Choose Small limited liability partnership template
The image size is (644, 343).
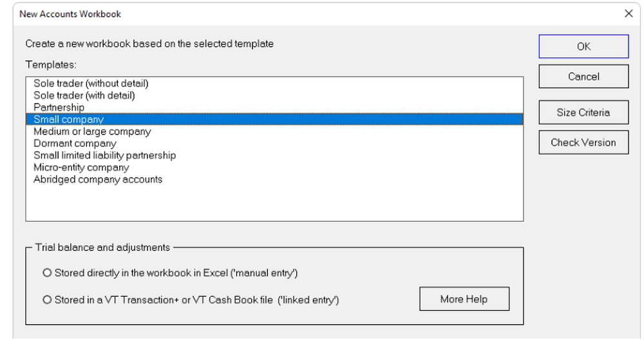[x=104, y=155]
